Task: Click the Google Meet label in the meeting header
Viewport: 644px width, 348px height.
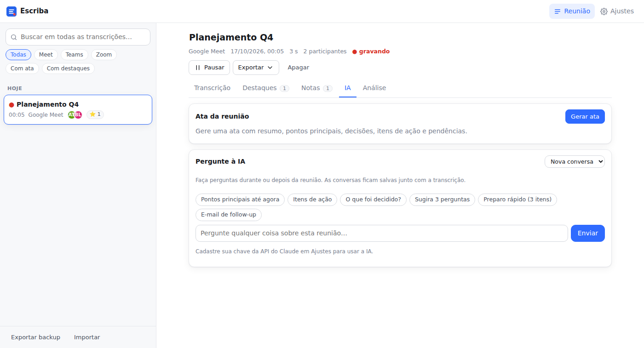Action: (207, 51)
